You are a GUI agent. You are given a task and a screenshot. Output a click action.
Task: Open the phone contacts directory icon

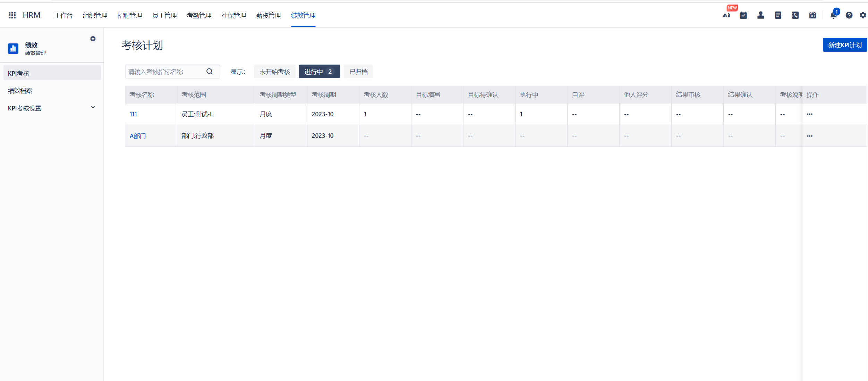click(x=795, y=15)
